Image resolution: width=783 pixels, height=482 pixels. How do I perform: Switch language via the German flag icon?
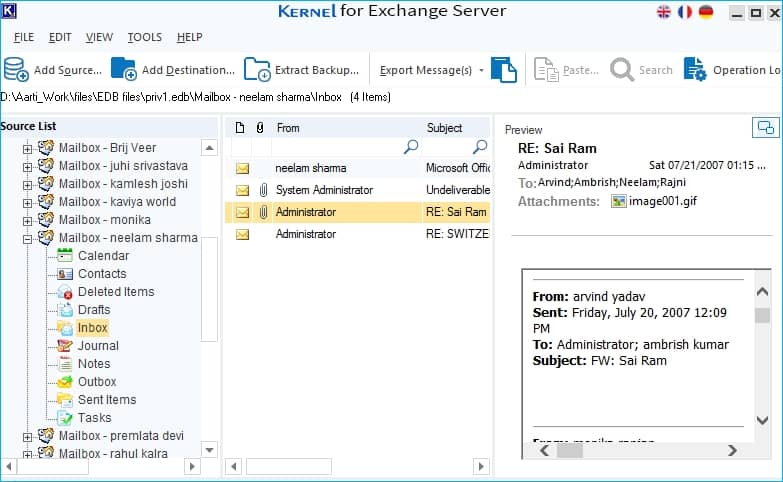tap(706, 11)
